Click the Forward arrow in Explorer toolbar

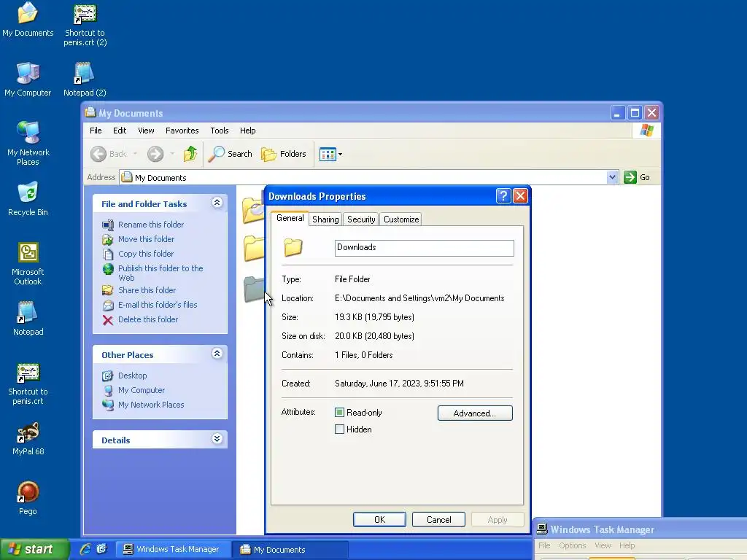tap(155, 154)
